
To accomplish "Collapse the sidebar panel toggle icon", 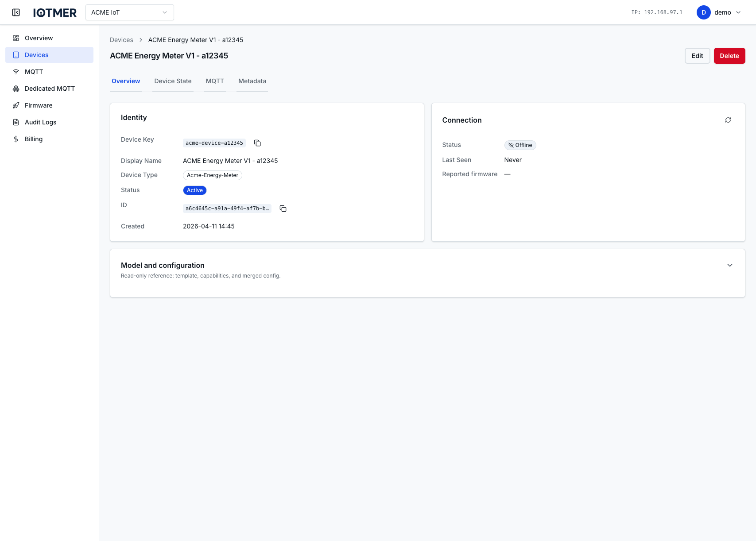I will [x=16, y=12].
